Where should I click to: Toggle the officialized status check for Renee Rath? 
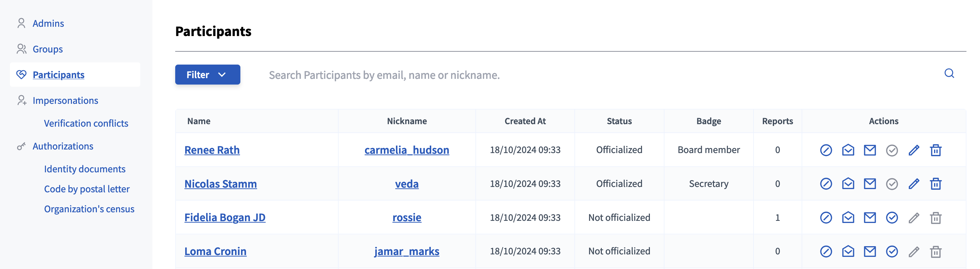pos(891,150)
